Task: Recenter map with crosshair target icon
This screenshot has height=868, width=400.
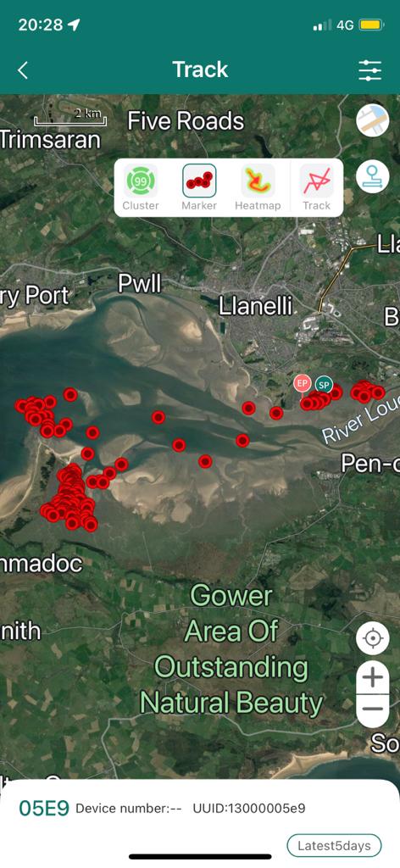Action: [x=373, y=639]
